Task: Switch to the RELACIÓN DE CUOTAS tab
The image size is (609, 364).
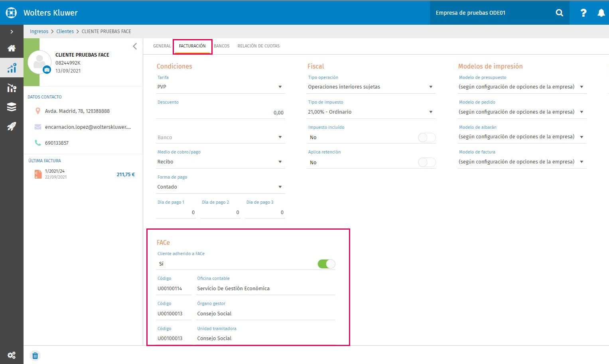Action: pos(258,46)
